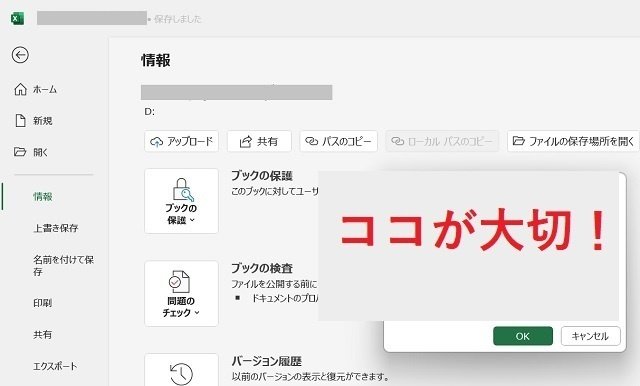
Task: Click 以前のバージョンの表示と復元ができます text
Action: point(310,376)
